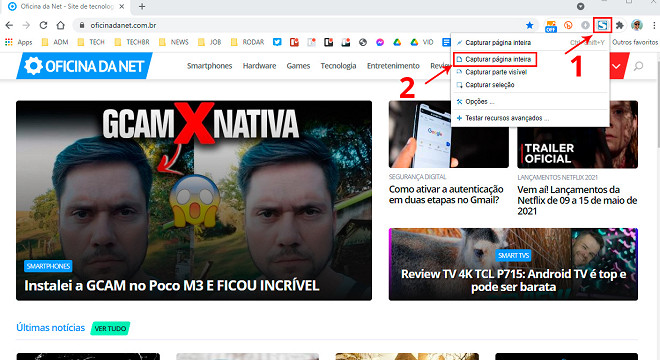660x360 pixels.
Task: Open Apps shortcut in bookmarks bar
Action: click(19, 42)
